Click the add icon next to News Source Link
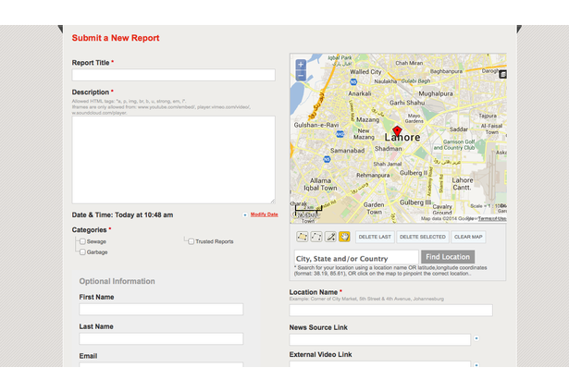This screenshot has height=392, width=569. point(476,338)
